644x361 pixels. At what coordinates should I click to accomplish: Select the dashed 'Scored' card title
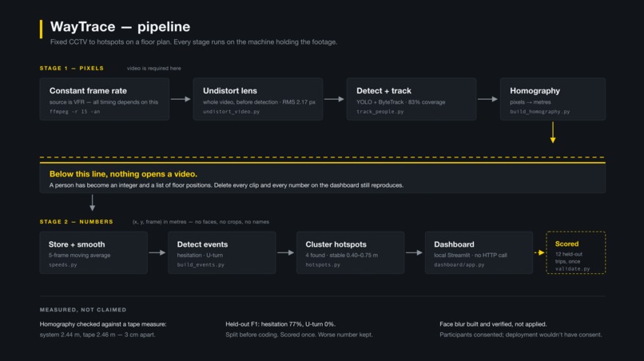coord(566,244)
